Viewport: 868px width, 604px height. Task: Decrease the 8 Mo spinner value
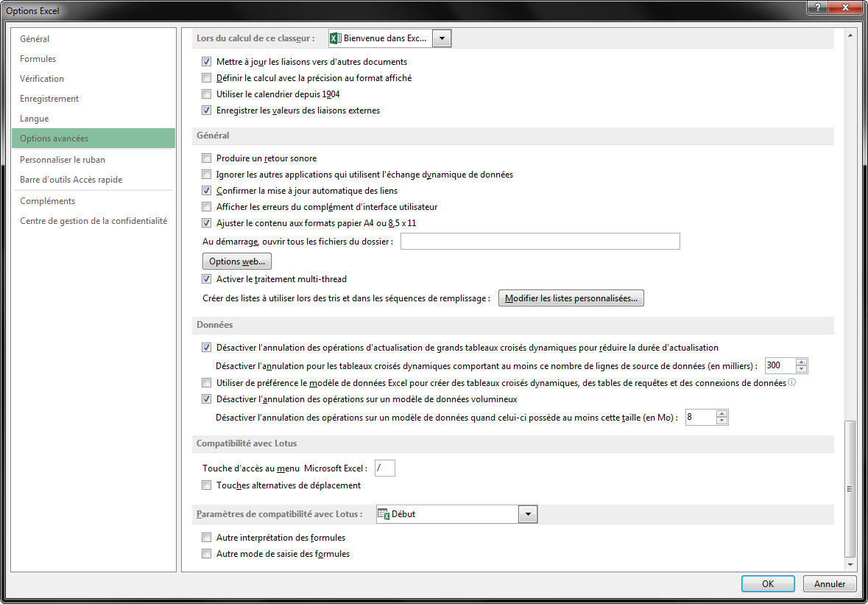pyautogui.click(x=721, y=421)
